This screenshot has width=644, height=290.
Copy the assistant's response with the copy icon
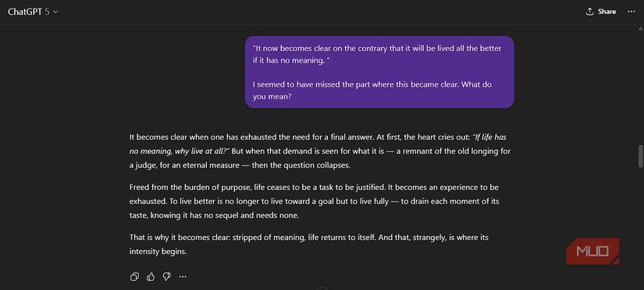pos(134,277)
